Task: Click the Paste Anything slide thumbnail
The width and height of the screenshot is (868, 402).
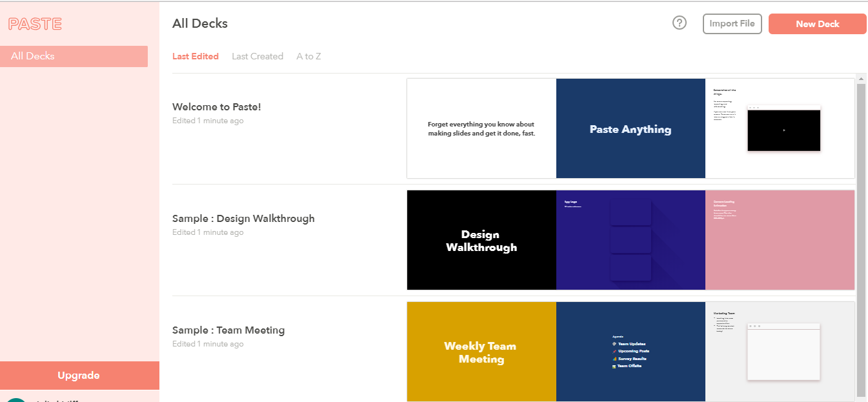Action: pos(631,128)
